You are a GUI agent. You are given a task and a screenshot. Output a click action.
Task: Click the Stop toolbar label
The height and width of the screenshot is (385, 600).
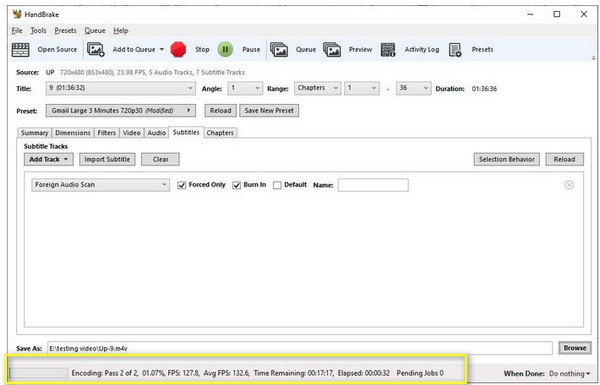click(202, 50)
